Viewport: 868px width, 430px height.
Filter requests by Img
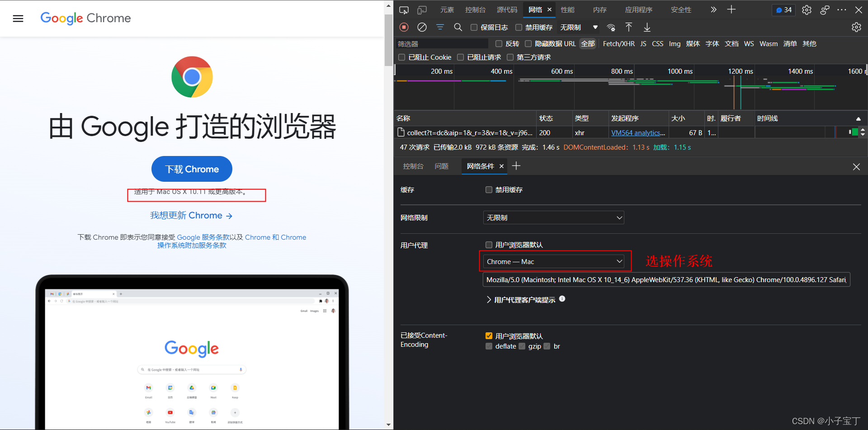pyautogui.click(x=675, y=44)
